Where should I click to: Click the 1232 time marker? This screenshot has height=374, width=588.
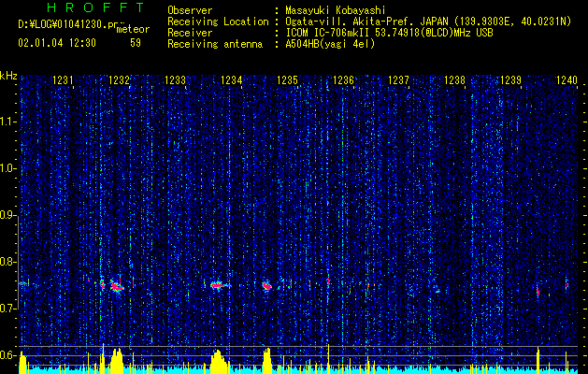tap(119, 79)
